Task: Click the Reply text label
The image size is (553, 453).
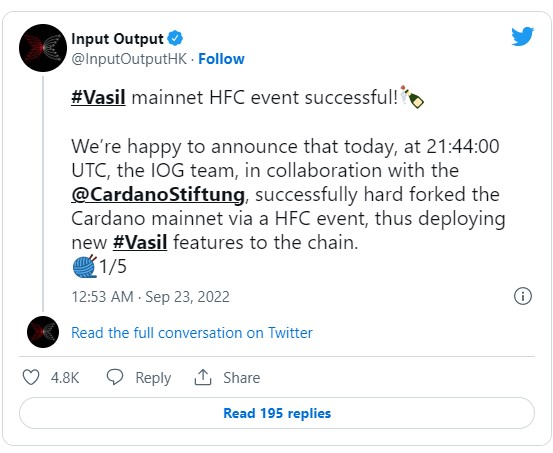Action: [x=153, y=378]
